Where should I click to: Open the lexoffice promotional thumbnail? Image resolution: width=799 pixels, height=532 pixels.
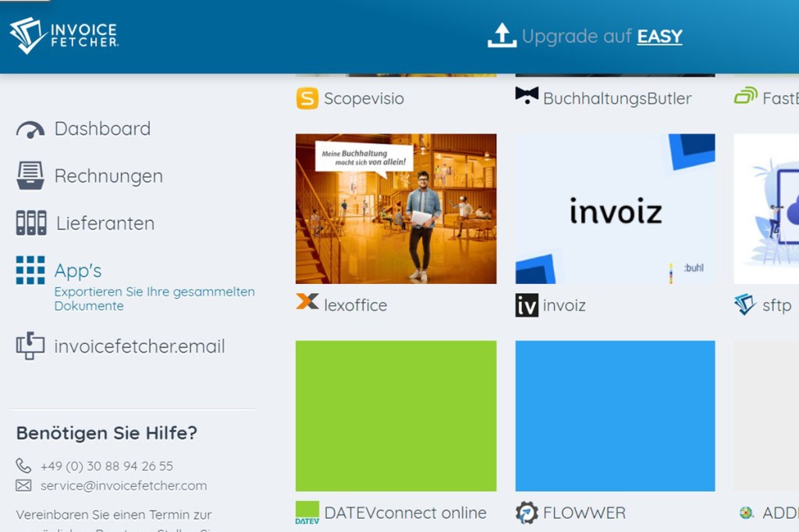[396, 208]
